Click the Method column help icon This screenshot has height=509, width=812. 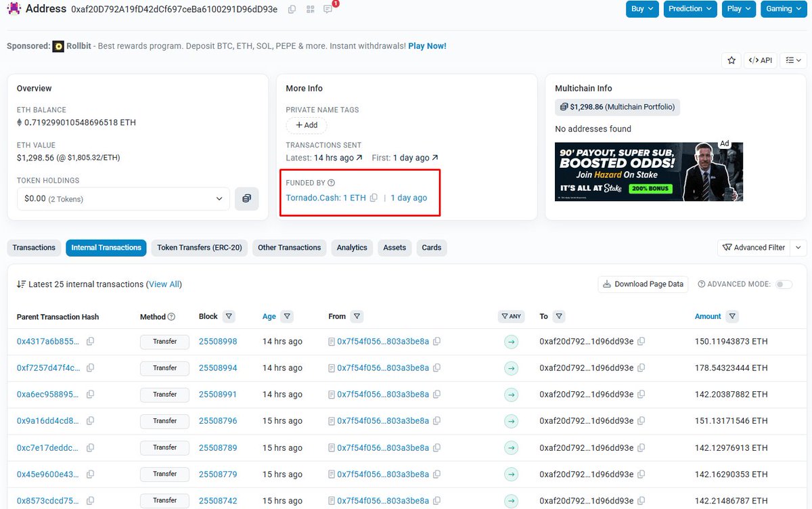tap(171, 317)
